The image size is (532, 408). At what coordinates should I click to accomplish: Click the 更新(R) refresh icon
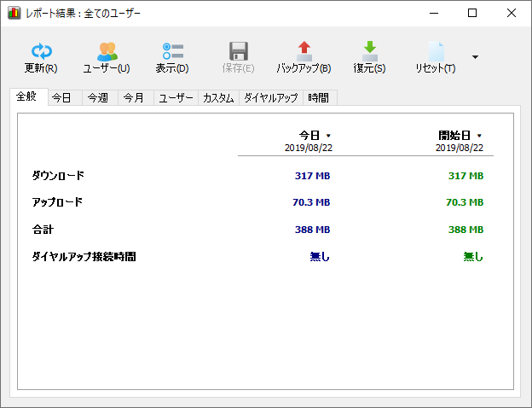[42, 51]
